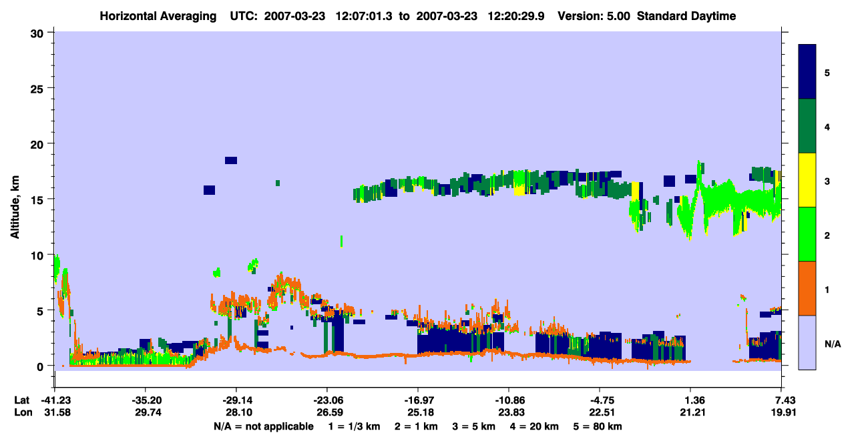
Task: Click the '1 = 1/3 km' legend text
Action: [356, 426]
